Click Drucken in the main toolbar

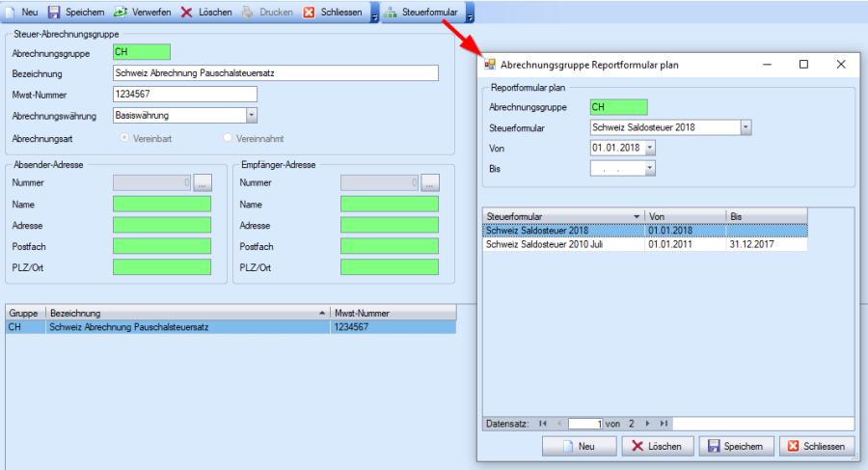pyautogui.click(x=268, y=12)
